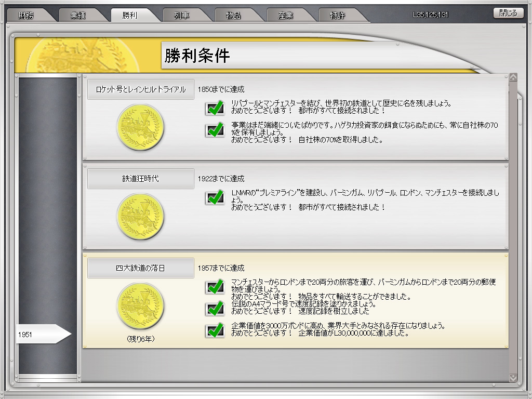Toggle the checkmark for the passenger and mail delivery goal
Image resolution: width=532 pixels, height=399 pixels.
click(215, 287)
